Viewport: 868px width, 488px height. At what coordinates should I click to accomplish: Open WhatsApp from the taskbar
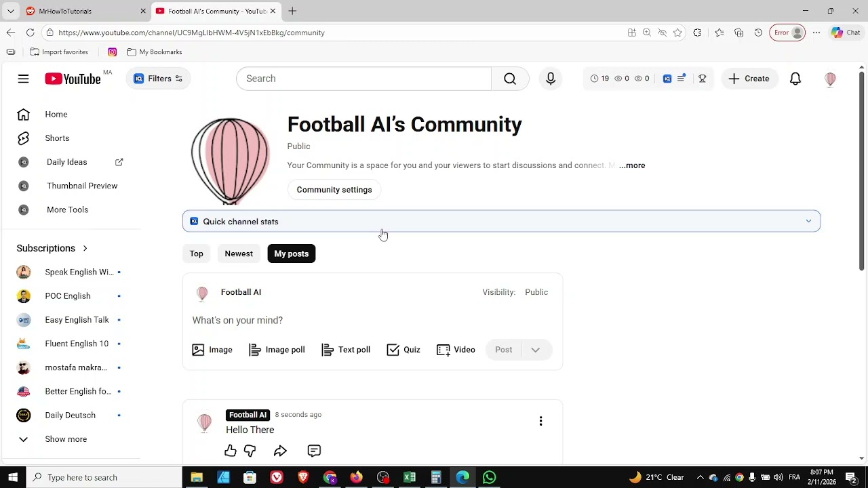pos(490,477)
